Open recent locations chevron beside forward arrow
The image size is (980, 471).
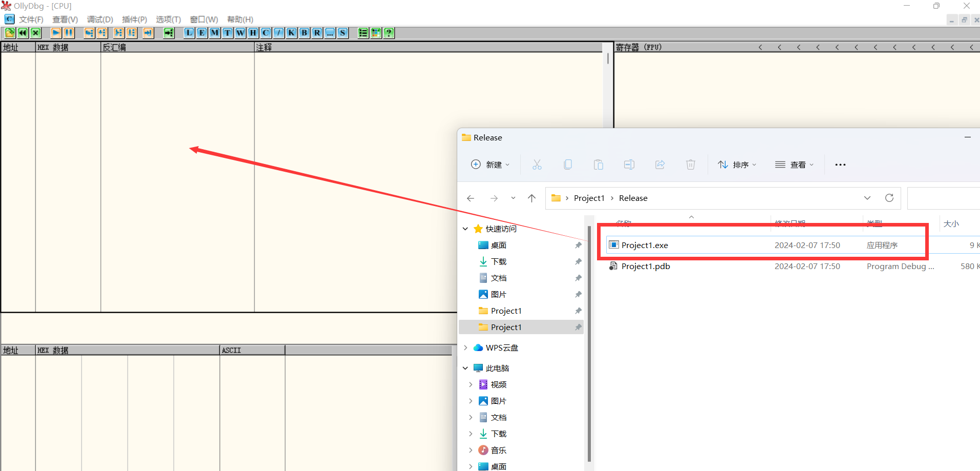tap(513, 198)
